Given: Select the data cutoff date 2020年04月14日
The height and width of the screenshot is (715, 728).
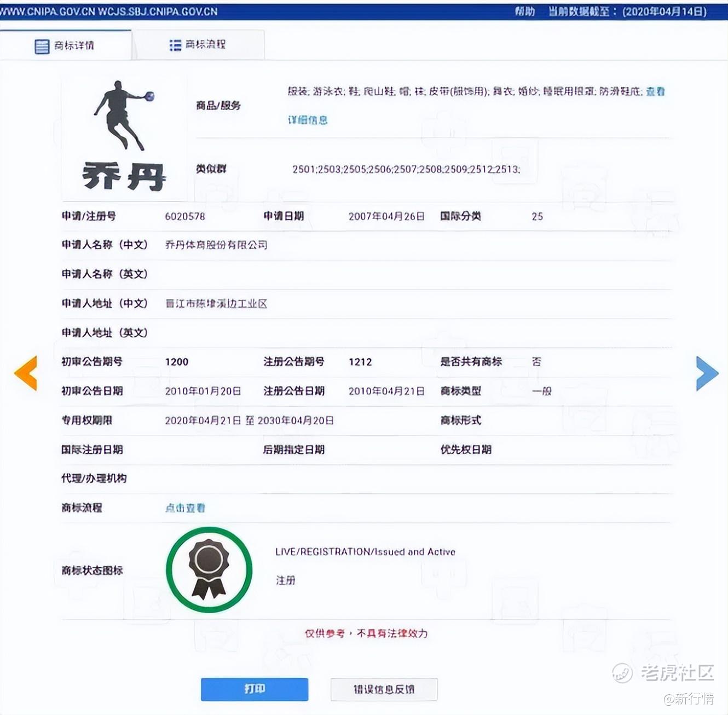Looking at the screenshot, I should (x=664, y=11).
